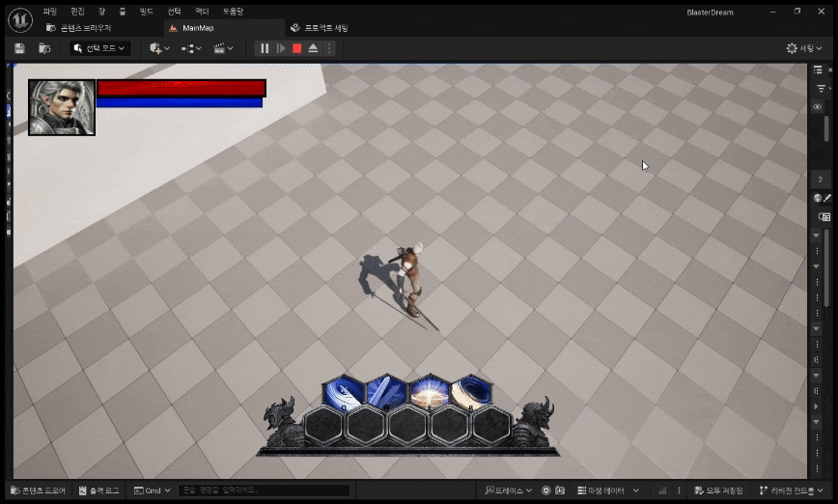Open the cinematics clapperboard dropdown
838x504 pixels.
point(223,48)
